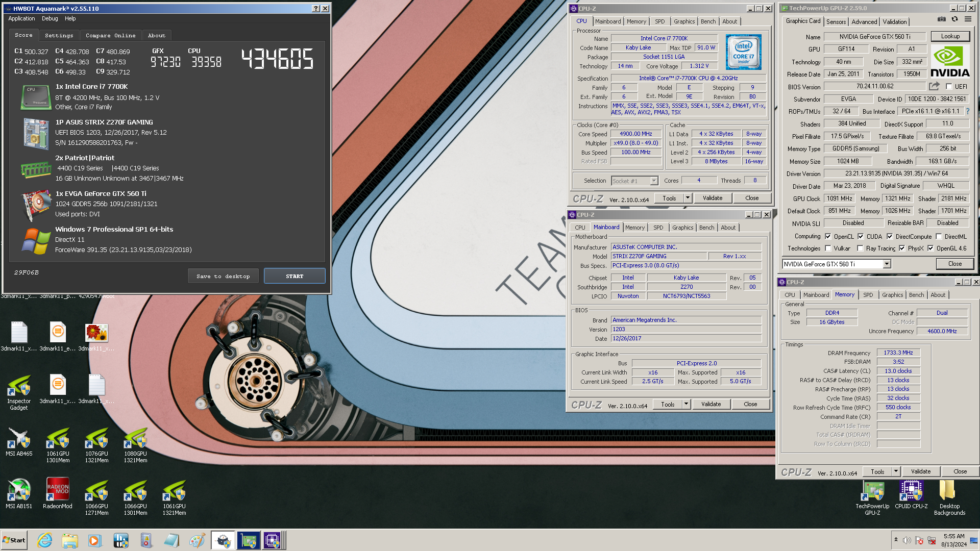
Task: Open MSI AB151 desktop shortcut
Action: tap(19, 494)
